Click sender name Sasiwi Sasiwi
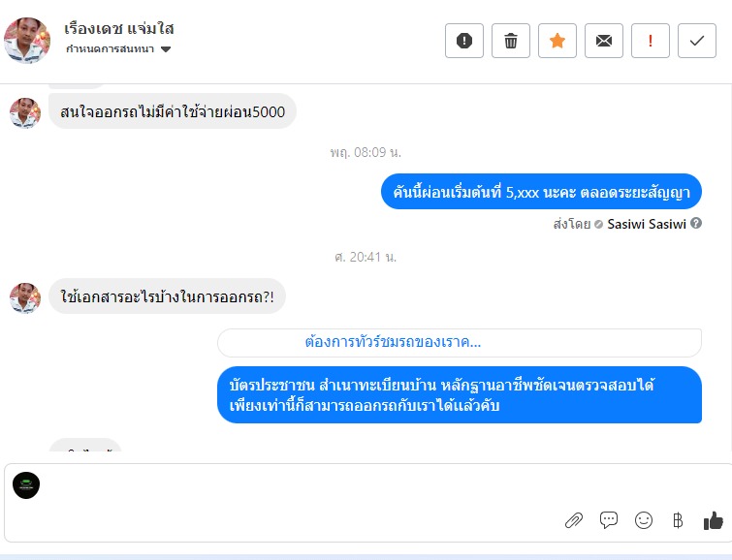The height and width of the screenshot is (560, 732). (647, 224)
